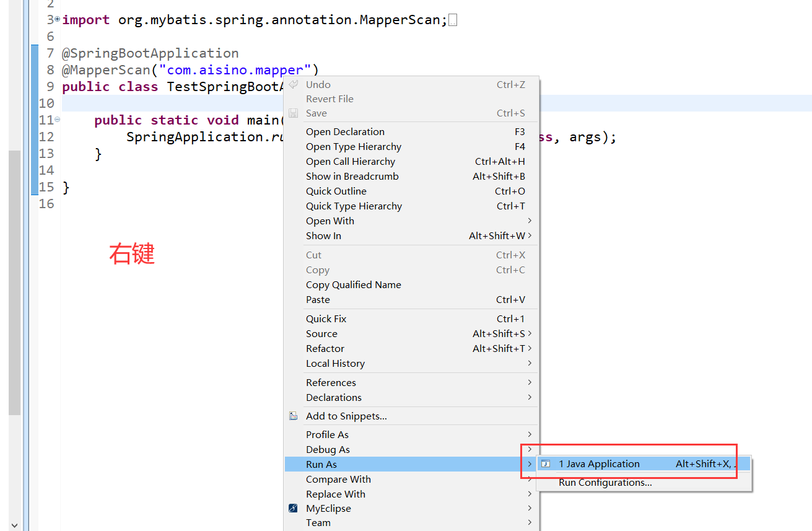Collapse the main method at line 11
Image resolution: width=812 pixels, height=531 pixels.
pyautogui.click(x=58, y=120)
